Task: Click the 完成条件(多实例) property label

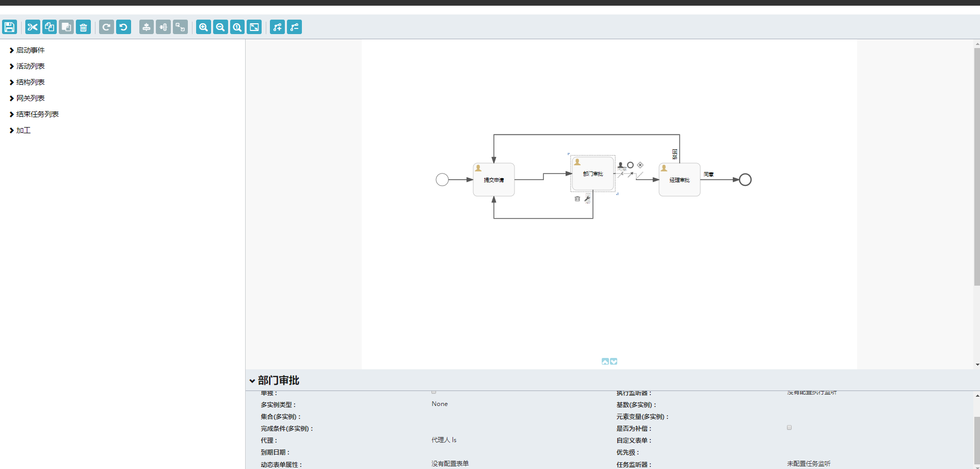Action: 287,429
